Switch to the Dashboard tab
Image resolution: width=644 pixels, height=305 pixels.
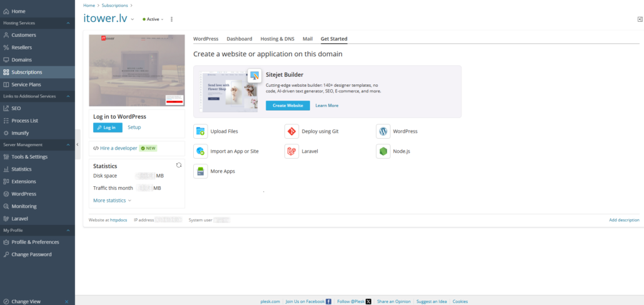[x=239, y=39]
